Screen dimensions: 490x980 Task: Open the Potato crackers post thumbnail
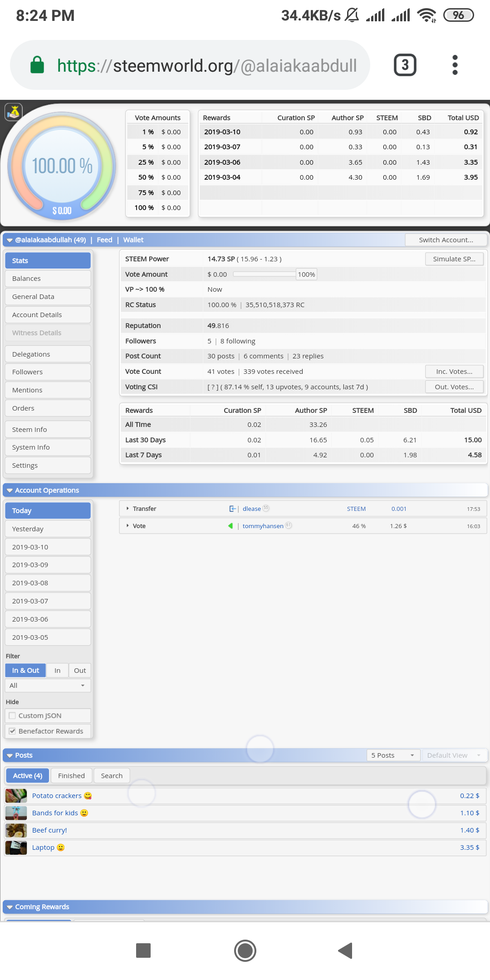[x=16, y=796]
